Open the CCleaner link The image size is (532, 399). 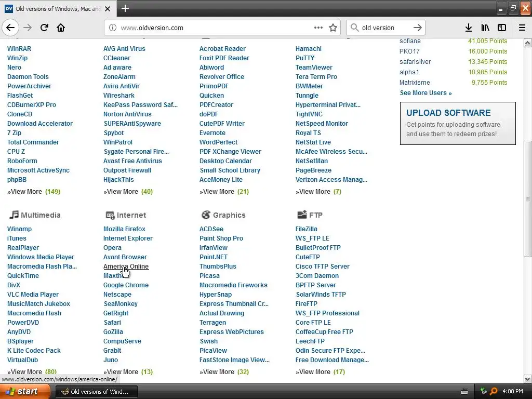tap(117, 58)
